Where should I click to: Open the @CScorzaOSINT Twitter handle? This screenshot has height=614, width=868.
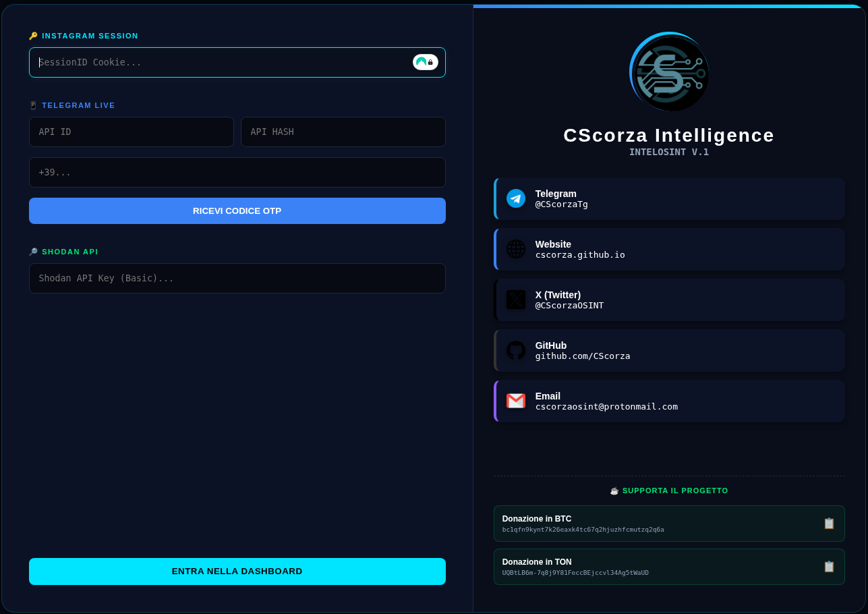point(570,306)
